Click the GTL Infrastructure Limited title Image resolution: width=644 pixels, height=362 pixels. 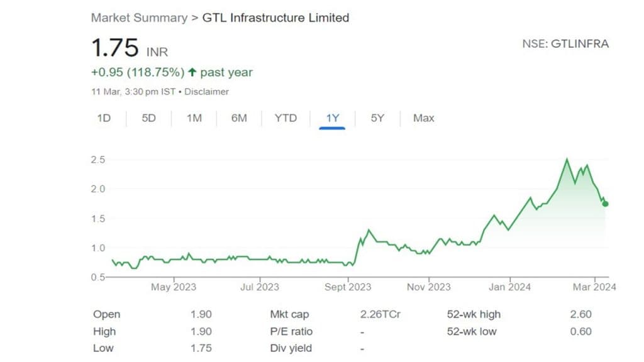point(275,18)
